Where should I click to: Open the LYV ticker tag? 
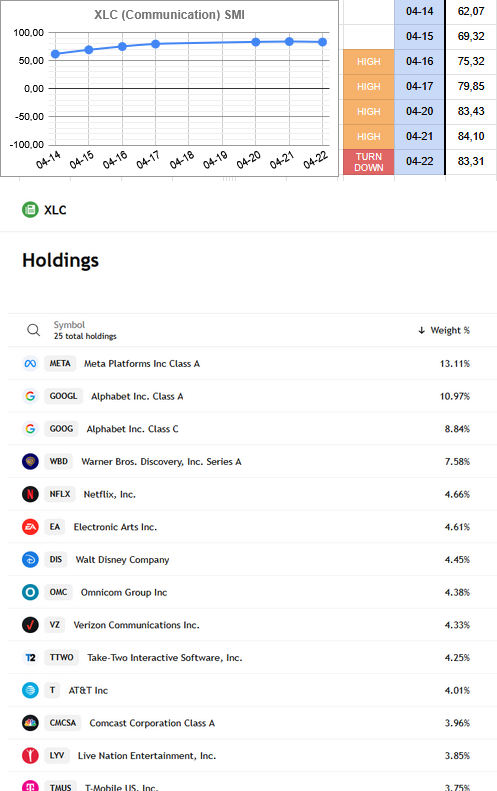coord(57,756)
